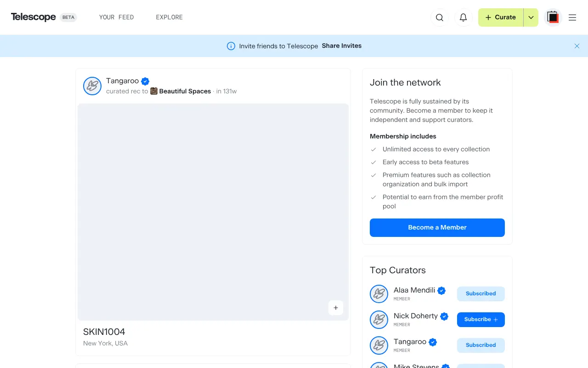Image resolution: width=588 pixels, height=368 pixels.
Task: Click Alaa Mendili's name
Action: [414, 290]
